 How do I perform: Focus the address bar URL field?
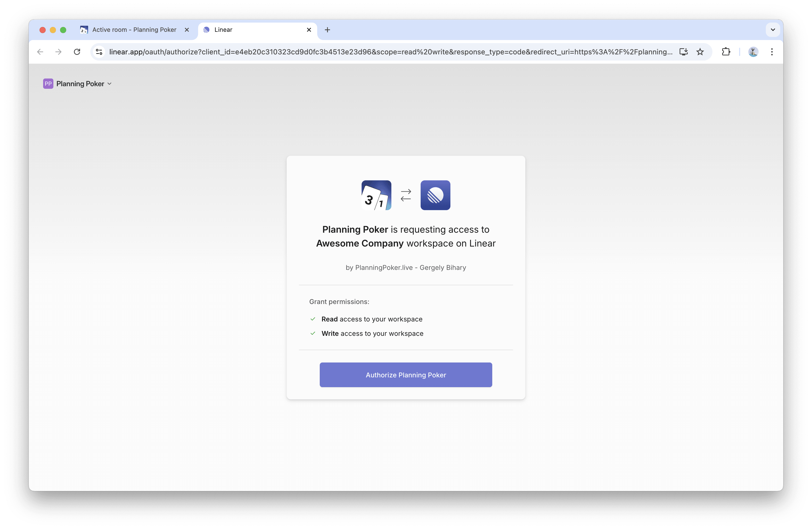coord(391,52)
